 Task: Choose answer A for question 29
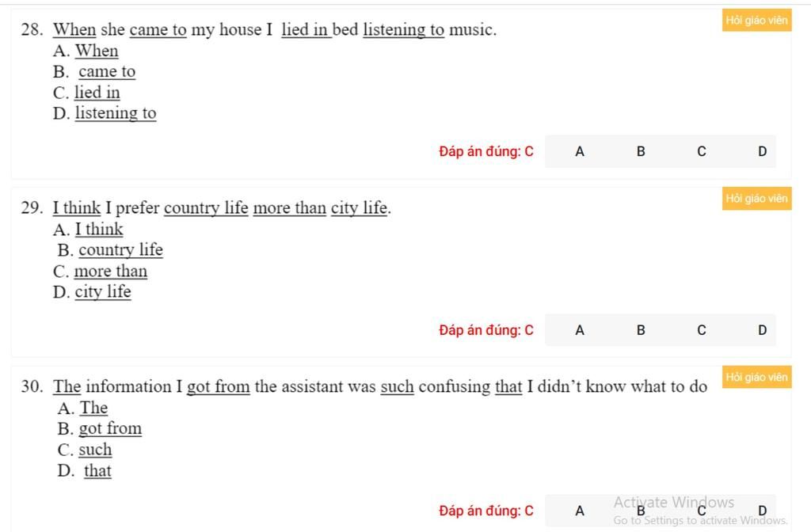[580, 330]
